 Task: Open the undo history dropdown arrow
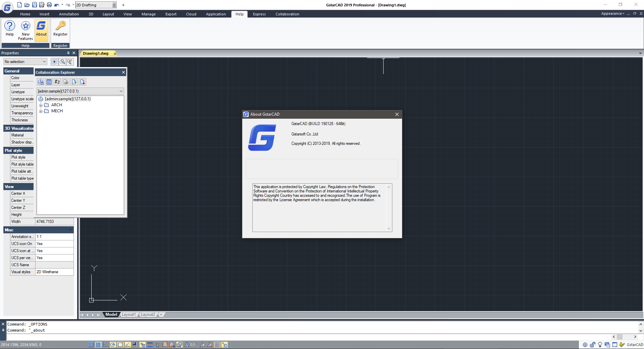pyautogui.click(x=62, y=5)
